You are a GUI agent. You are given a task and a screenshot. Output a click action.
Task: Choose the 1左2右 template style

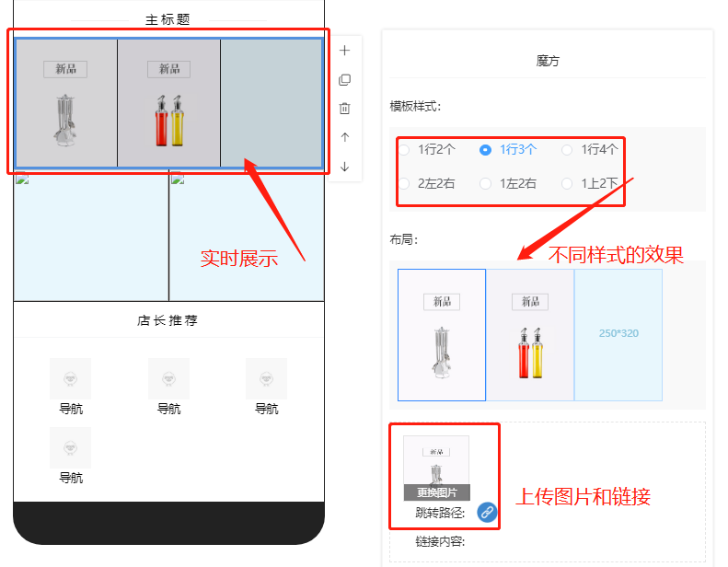click(x=508, y=184)
